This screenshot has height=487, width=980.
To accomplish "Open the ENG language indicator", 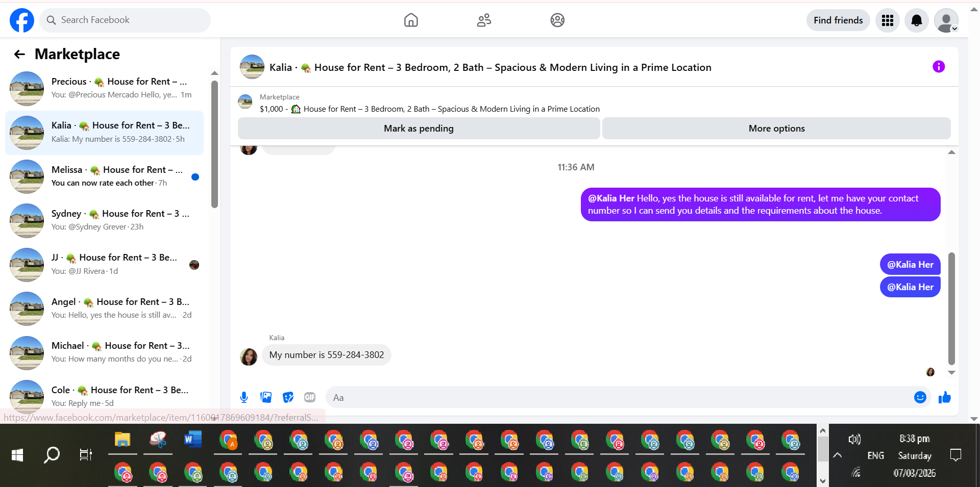I will [875, 455].
